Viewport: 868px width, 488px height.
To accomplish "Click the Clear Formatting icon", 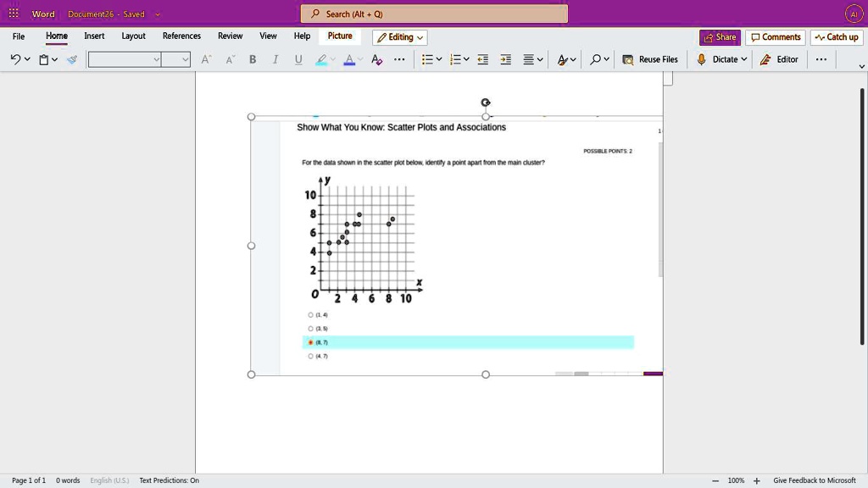I will tap(376, 59).
